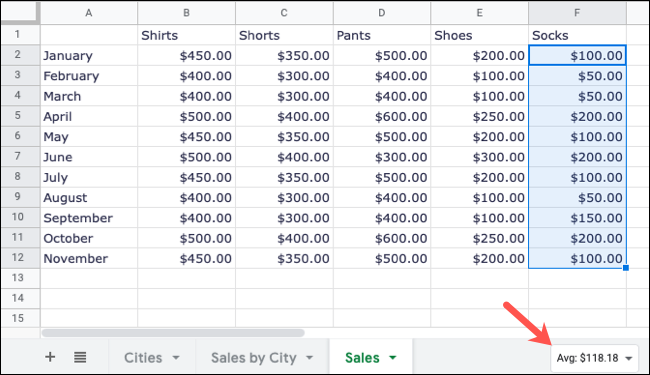The width and height of the screenshot is (650, 375).
Task: Open the Cities tab dropdown arrow
Action: (176, 358)
